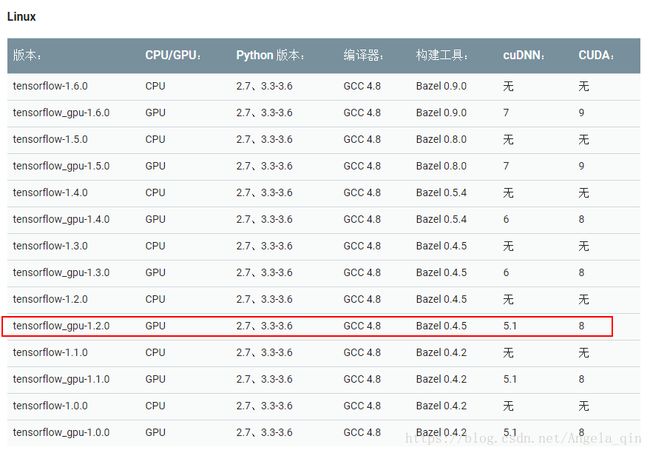This screenshot has height=453, width=650.
Task: Click the tensorflow_gpu-1.4.0 version cell
Action: pos(61,219)
